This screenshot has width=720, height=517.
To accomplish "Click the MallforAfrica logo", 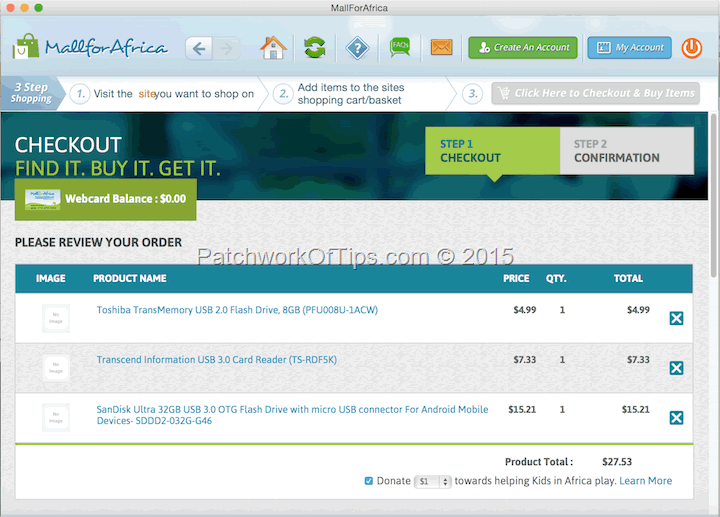I will point(90,47).
